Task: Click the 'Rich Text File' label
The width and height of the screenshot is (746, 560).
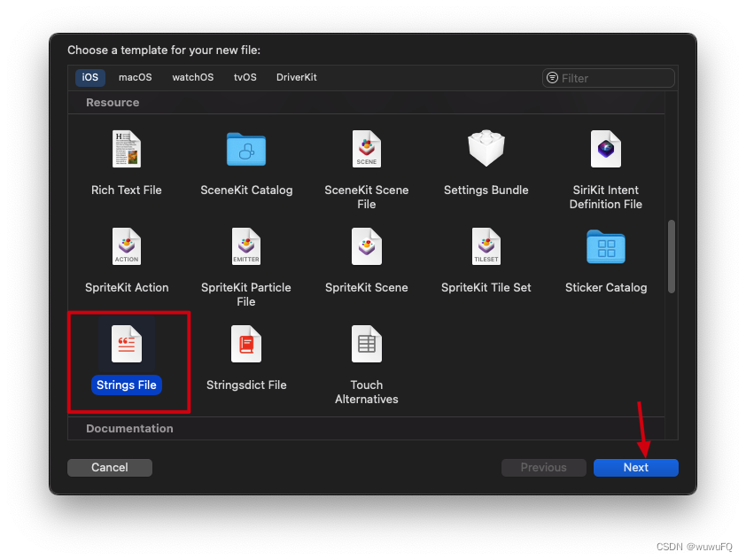Action: point(127,190)
